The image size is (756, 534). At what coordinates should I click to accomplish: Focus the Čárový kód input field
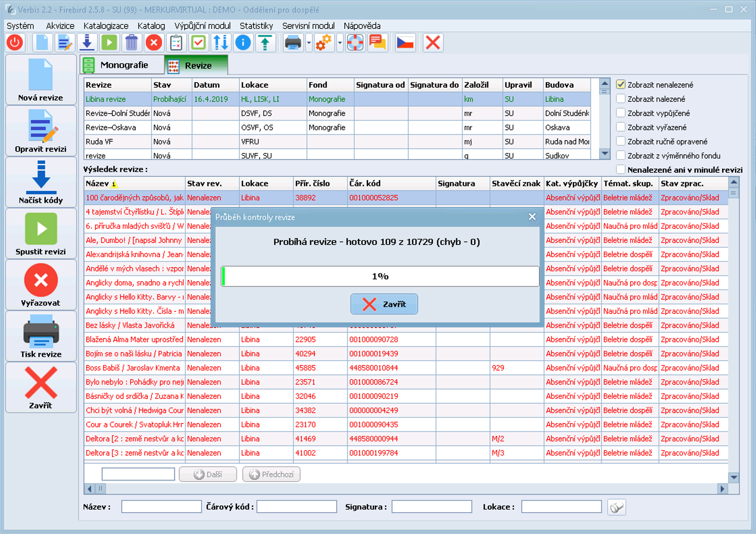coord(297,507)
